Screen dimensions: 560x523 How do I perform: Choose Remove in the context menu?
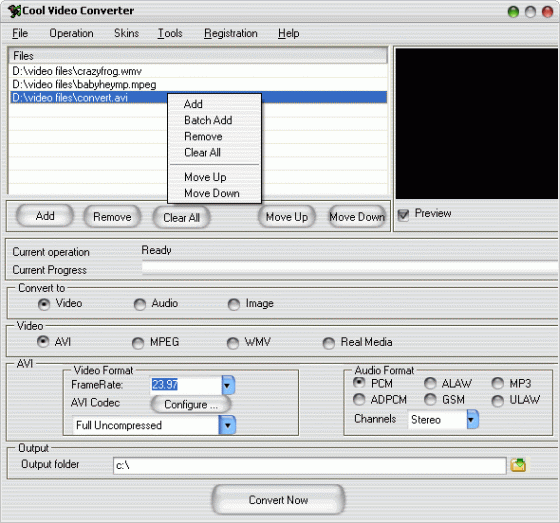(x=214, y=136)
